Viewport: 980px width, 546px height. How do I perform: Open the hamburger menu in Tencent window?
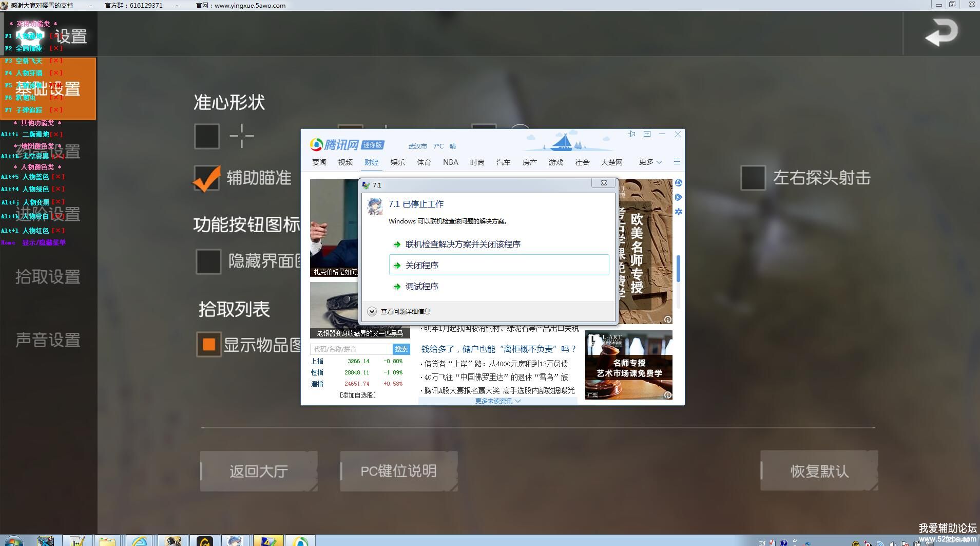click(677, 162)
